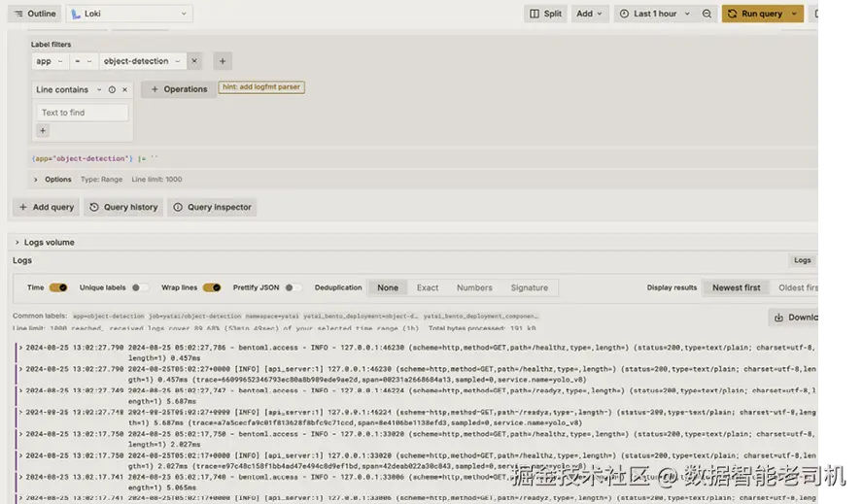The image size is (862, 504).
Task: Open the Add dropdown menu
Action: (589, 14)
